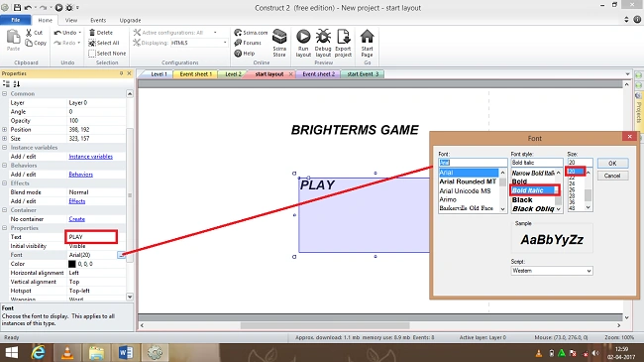Click the Cut scissors icon
Viewport: 644px width, 362px height.
click(29, 33)
